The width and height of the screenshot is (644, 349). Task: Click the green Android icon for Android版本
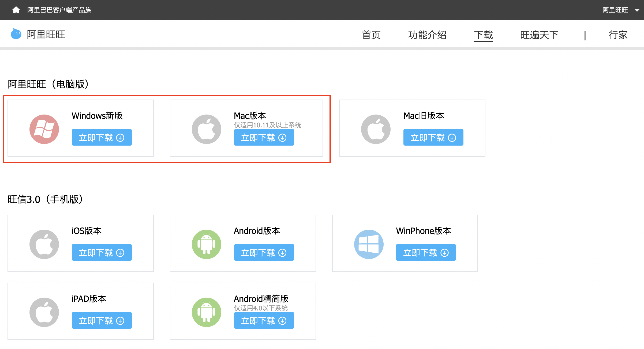click(207, 244)
